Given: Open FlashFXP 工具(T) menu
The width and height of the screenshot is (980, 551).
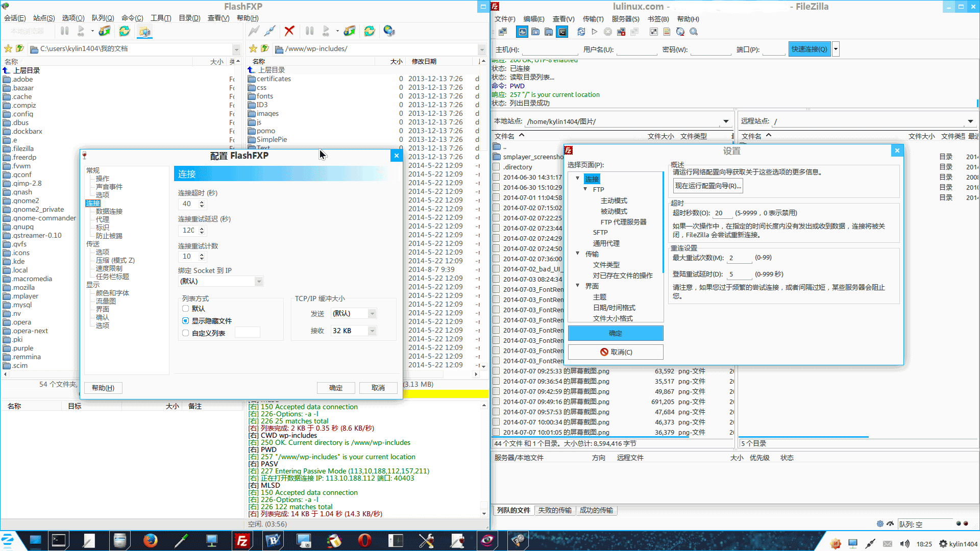Looking at the screenshot, I should tap(161, 18).
